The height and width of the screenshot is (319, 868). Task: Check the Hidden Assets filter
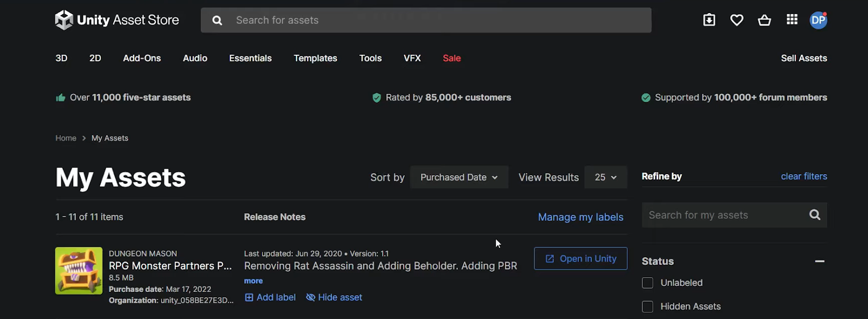tap(647, 307)
